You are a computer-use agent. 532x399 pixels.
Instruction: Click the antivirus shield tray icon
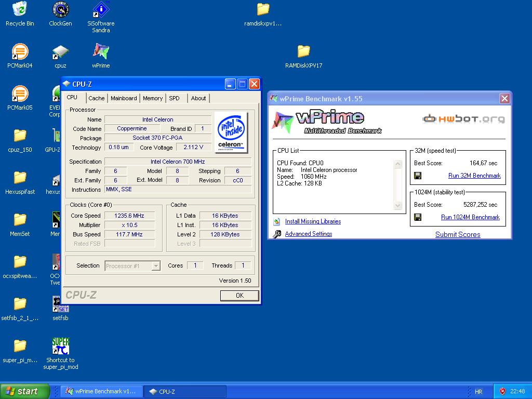tap(502, 391)
